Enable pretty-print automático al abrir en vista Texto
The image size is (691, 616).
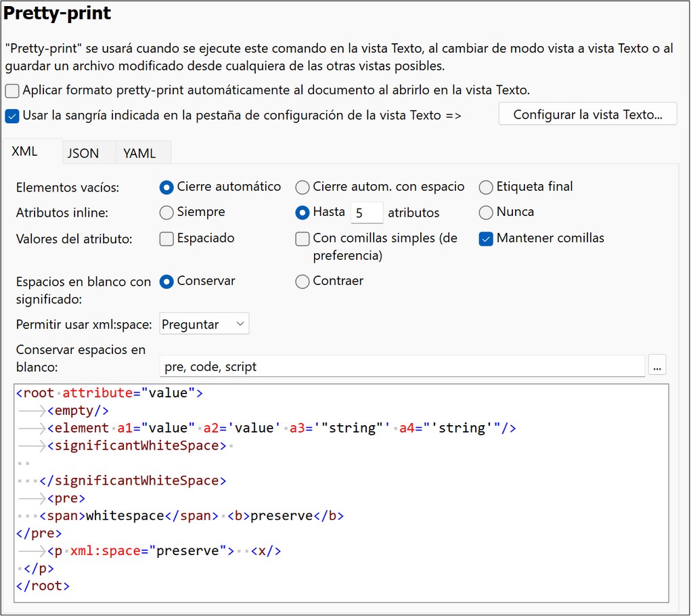[11, 90]
